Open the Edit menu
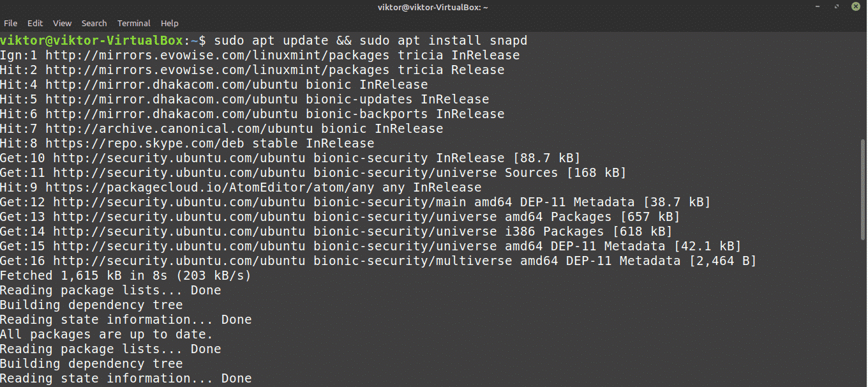 point(35,23)
